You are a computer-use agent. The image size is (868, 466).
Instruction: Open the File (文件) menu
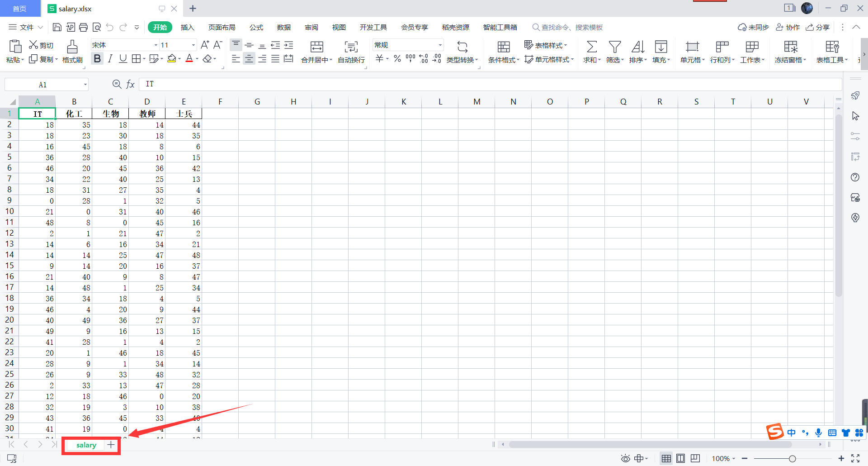point(26,27)
